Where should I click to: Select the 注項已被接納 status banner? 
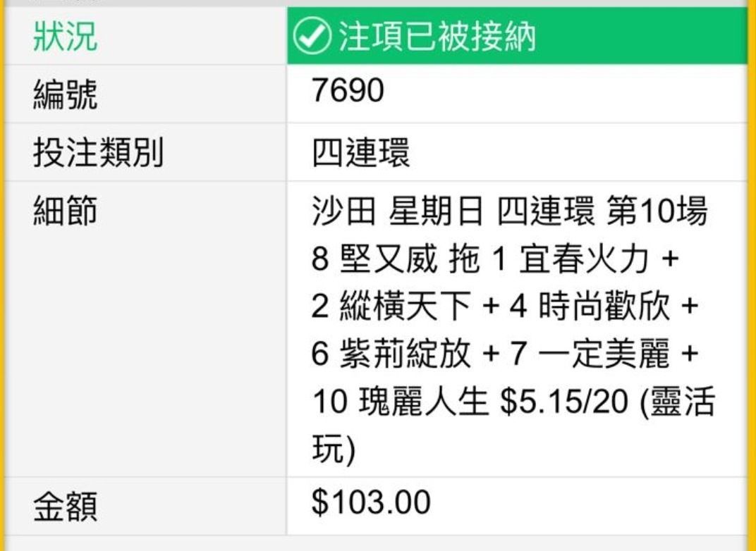(517, 36)
